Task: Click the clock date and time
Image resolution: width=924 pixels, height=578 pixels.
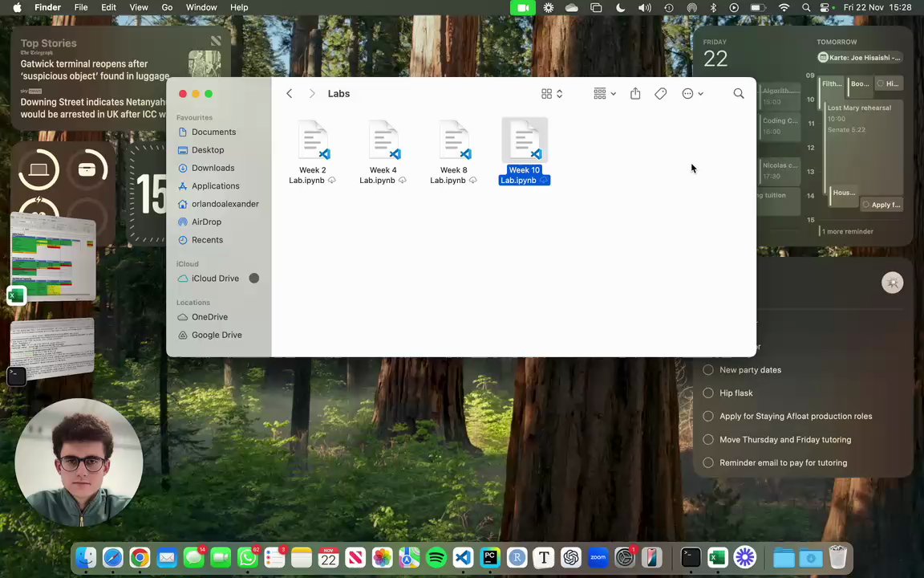Action: point(877,8)
